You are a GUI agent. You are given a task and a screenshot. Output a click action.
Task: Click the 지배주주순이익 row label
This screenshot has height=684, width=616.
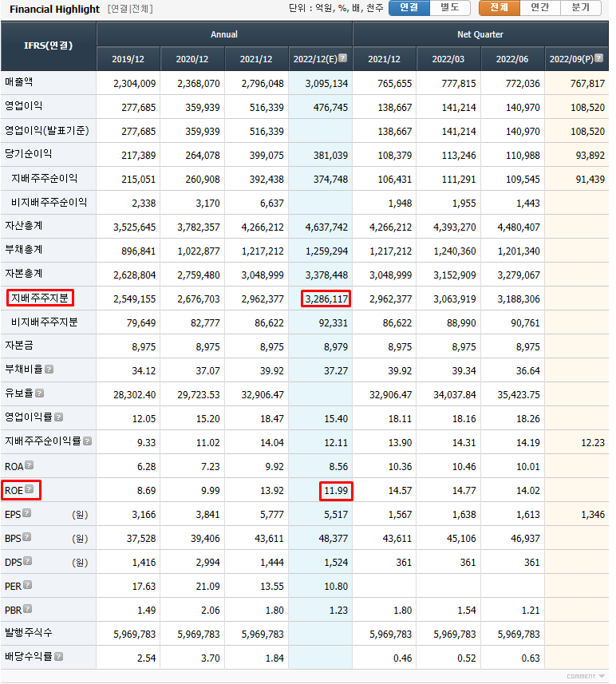[x=45, y=179]
